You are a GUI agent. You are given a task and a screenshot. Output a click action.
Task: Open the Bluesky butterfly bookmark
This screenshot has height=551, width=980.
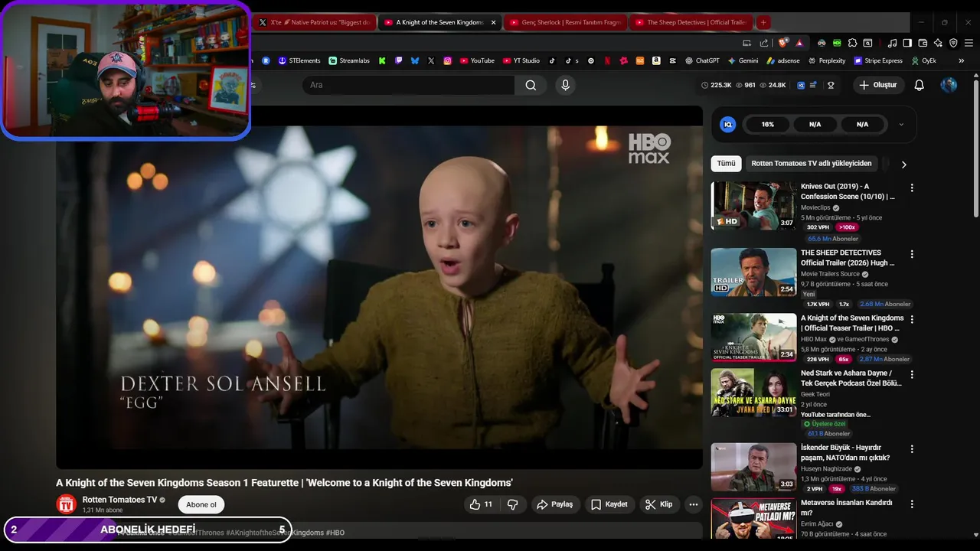pyautogui.click(x=415, y=60)
